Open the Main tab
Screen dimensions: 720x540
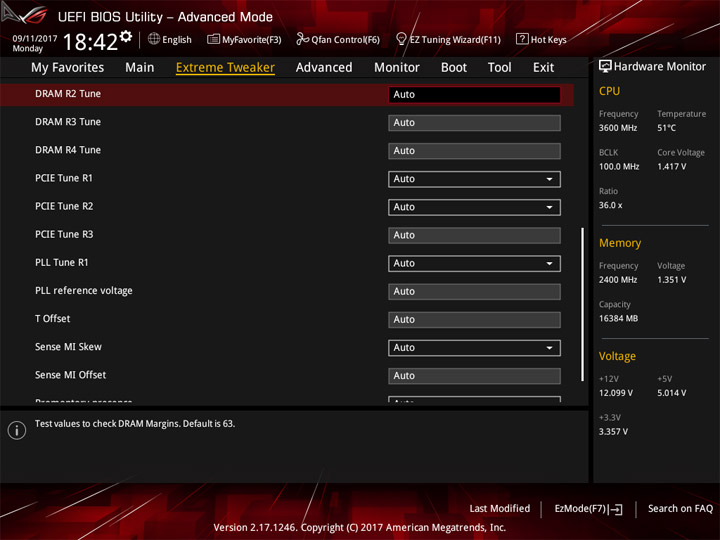pos(140,68)
